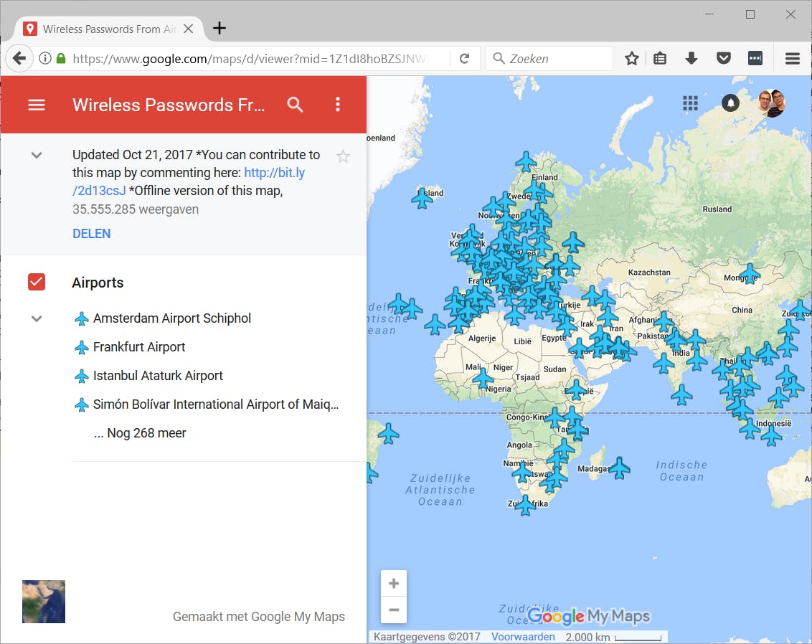Reload the current page

click(465, 59)
